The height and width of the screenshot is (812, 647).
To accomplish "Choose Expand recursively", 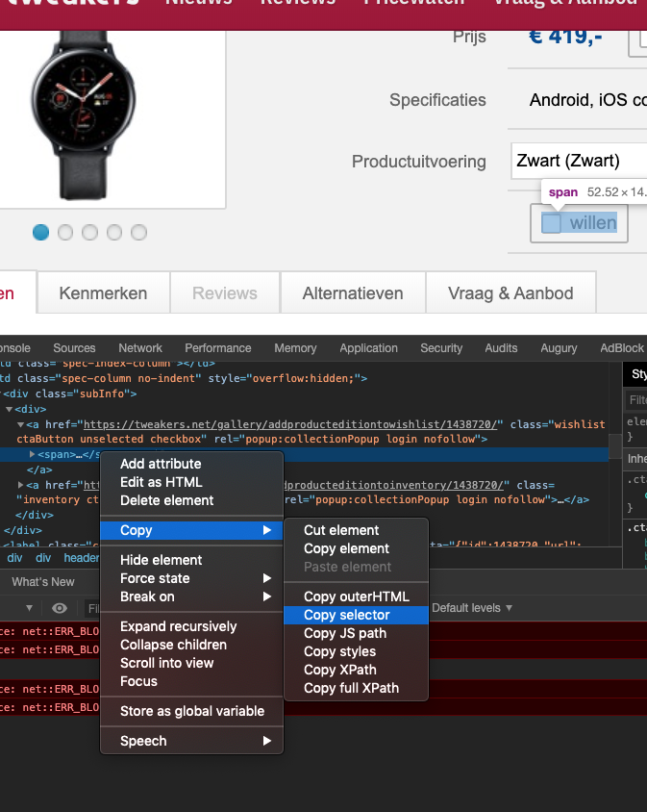I will coord(191,626).
